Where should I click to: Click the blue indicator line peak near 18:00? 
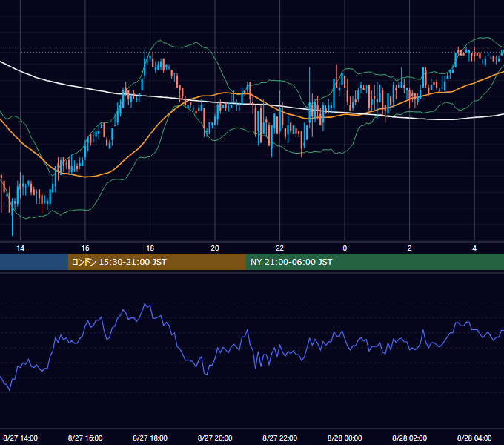[145, 304]
